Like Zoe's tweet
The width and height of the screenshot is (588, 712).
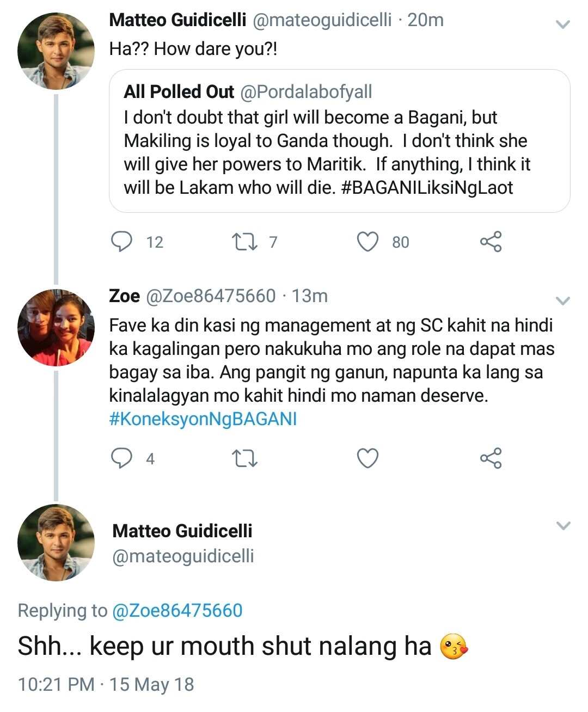[367, 458]
